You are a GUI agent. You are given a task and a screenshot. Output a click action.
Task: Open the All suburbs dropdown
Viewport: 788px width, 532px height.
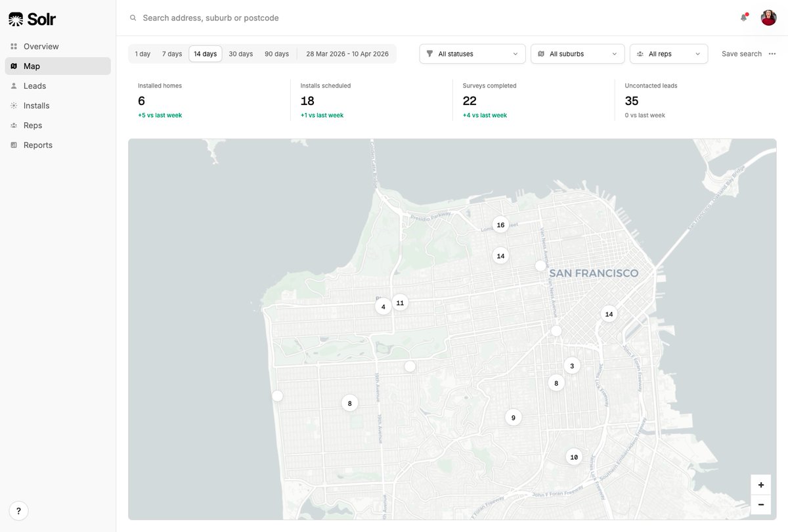[578, 54]
